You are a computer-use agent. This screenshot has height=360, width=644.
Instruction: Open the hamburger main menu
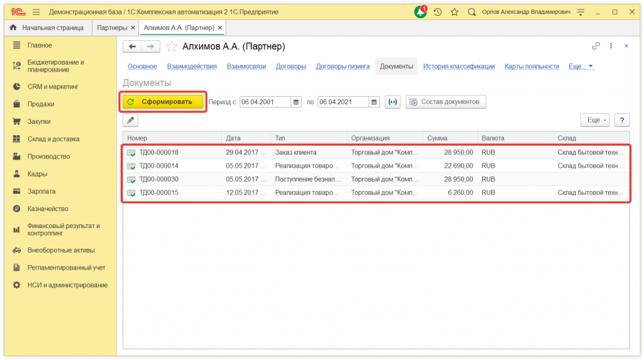pyautogui.click(x=36, y=12)
